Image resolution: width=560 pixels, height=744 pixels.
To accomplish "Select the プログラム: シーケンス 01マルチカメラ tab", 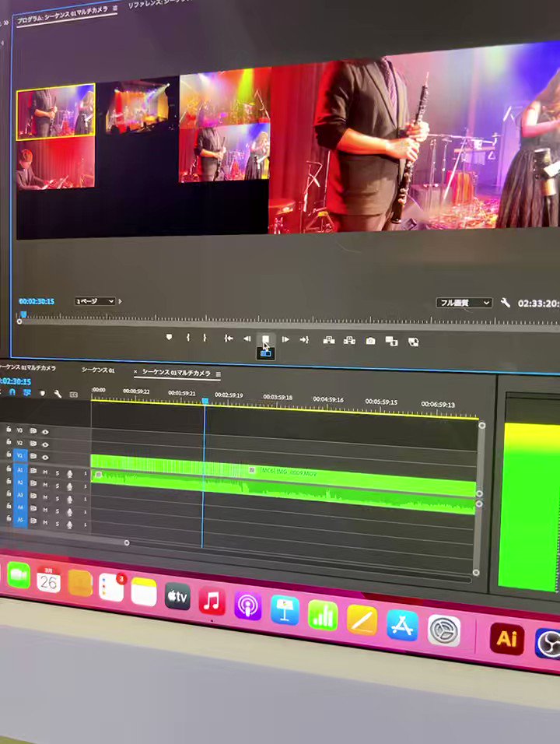I will [62, 14].
